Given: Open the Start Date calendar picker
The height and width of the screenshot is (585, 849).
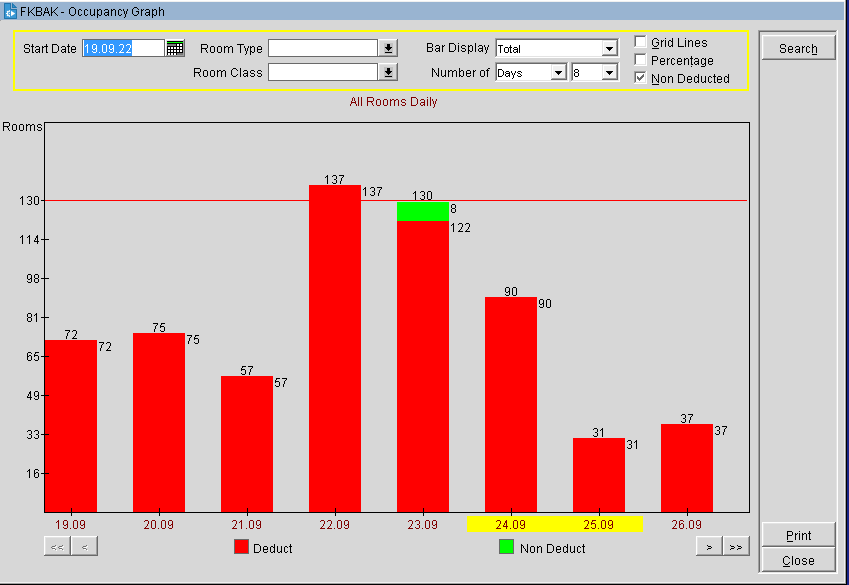Looking at the screenshot, I should (x=175, y=48).
